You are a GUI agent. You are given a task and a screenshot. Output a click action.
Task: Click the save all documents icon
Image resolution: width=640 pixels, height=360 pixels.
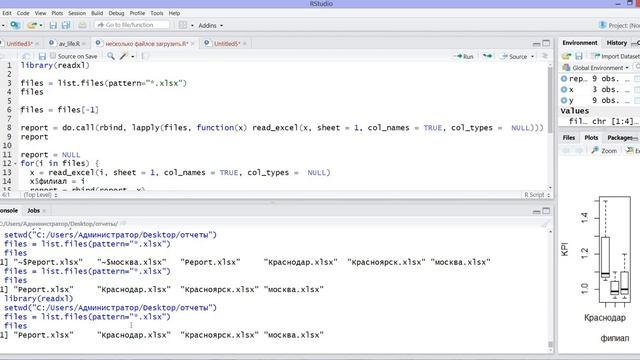(66, 25)
